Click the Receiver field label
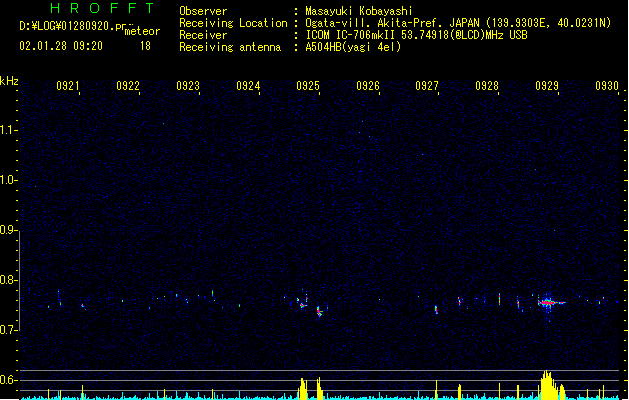This screenshot has width=629, height=400. click(203, 35)
